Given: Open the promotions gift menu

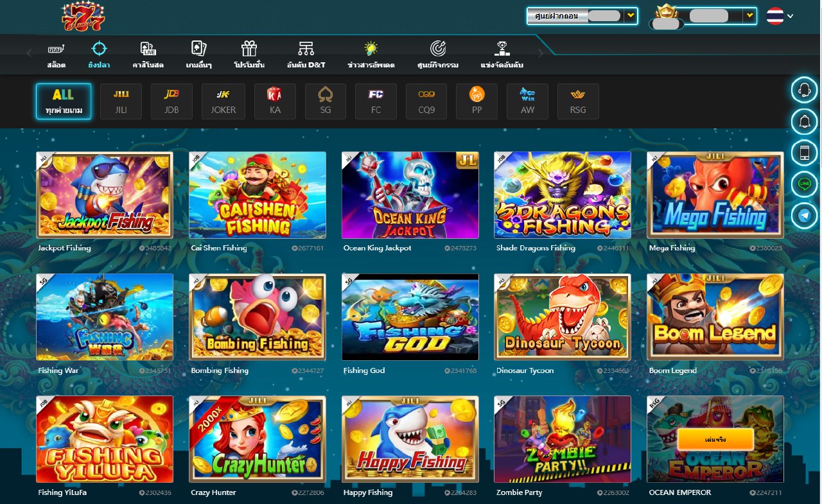Looking at the screenshot, I should pyautogui.click(x=249, y=55).
